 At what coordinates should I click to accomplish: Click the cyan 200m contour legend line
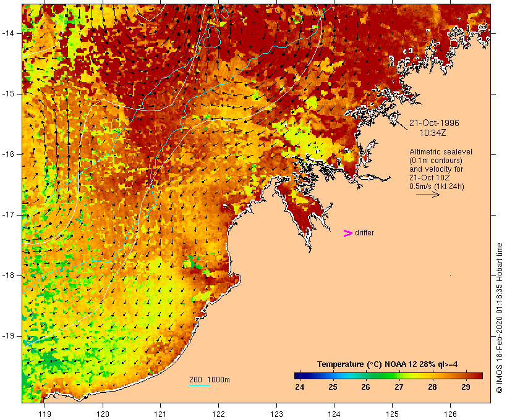pos(200,385)
